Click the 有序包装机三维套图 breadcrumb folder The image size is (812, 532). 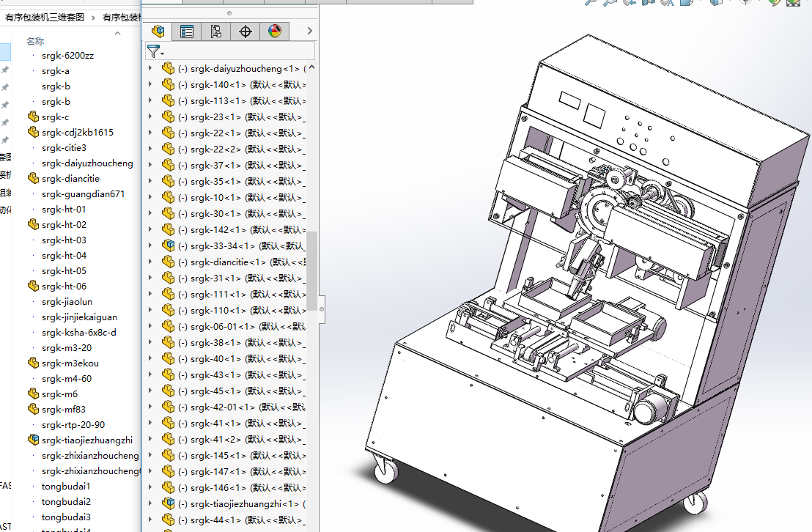[45, 17]
